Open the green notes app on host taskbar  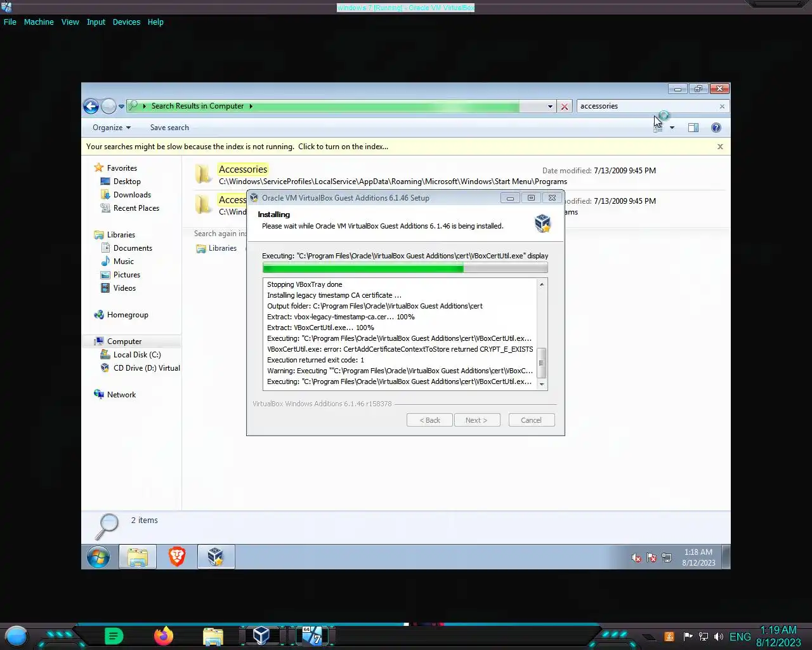coord(114,635)
